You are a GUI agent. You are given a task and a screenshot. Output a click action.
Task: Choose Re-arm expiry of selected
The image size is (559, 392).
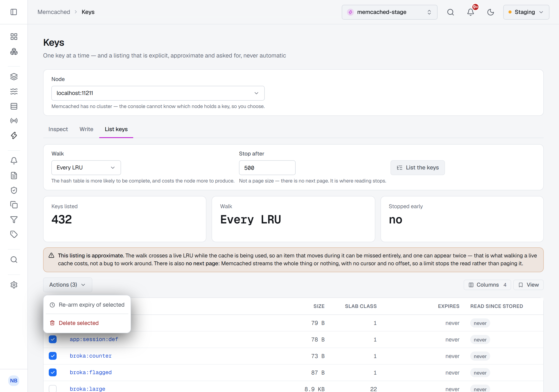pyautogui.click(x=87, y=305)
